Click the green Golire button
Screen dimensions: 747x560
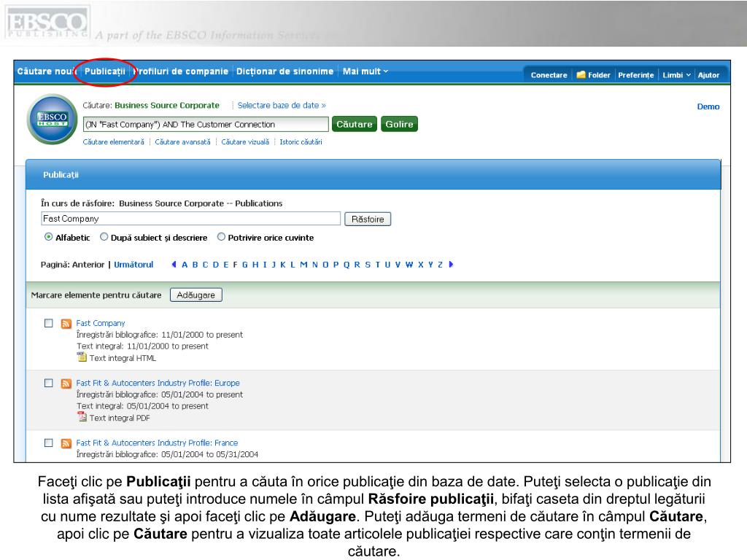[x=399, y=124]
